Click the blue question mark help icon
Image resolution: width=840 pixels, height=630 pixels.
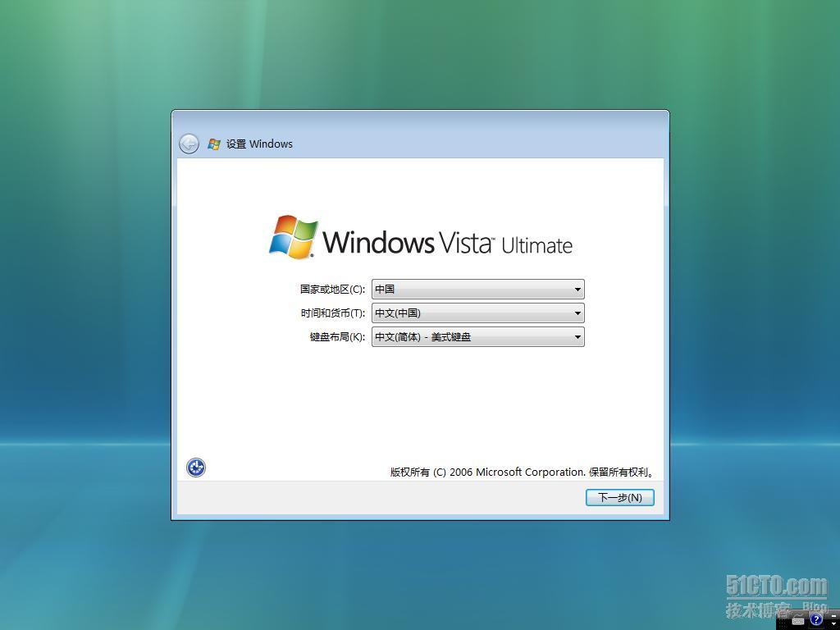[x=816, y=620]
